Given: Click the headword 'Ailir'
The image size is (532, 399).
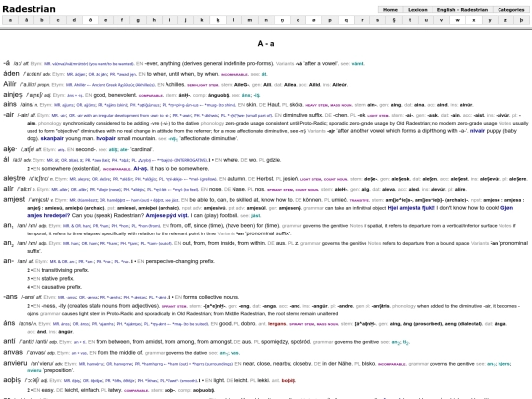Looking at the screenshot, I should pyautogui.click(x=10, y=84).
